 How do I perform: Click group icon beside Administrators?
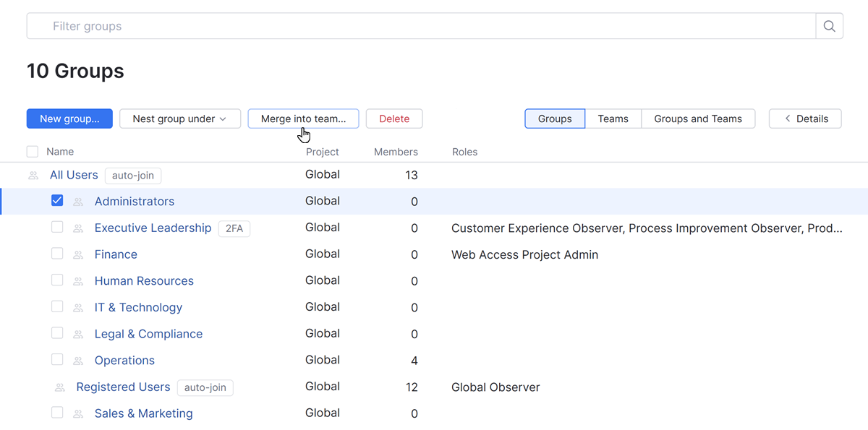pos(78,202)
